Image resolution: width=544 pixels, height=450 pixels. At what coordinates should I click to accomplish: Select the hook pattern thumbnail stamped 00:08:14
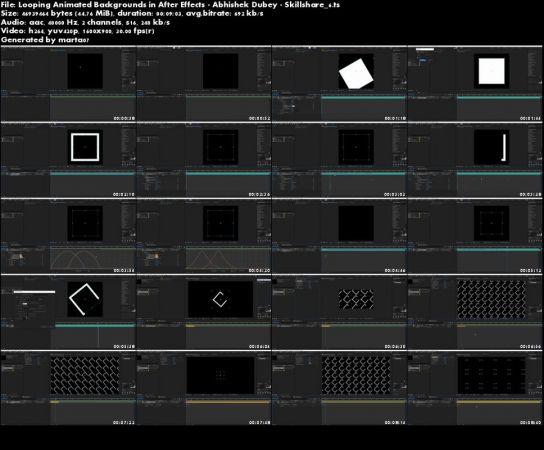[x=339, y=388]
